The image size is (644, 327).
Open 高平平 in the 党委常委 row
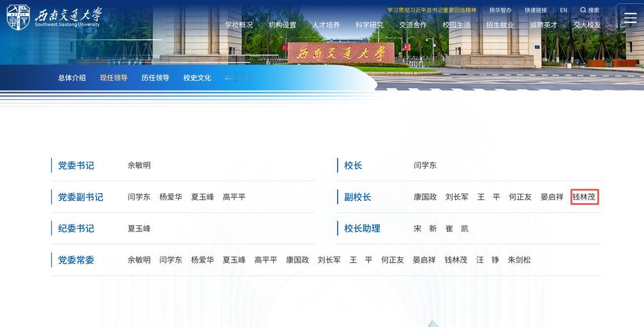point(266,260)
